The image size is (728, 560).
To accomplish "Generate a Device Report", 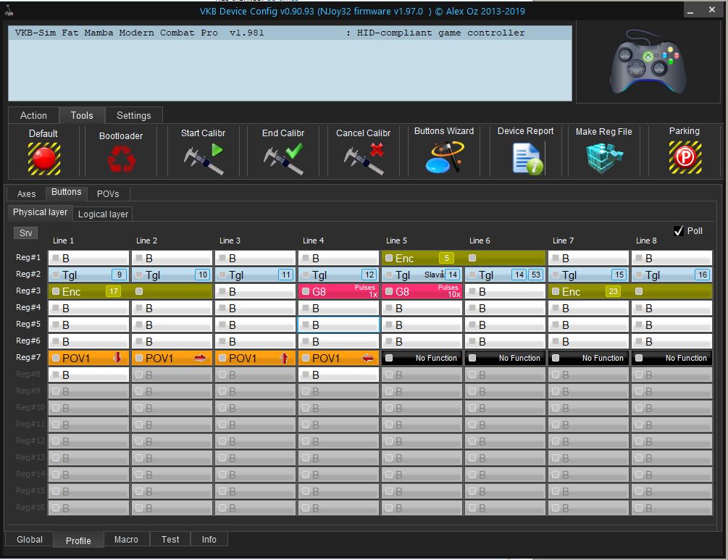I will pyautogui.click(x=527, y=159).
